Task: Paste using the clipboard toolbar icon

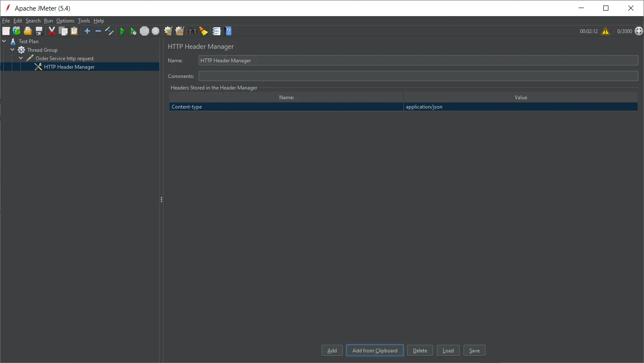Action: click(74, 31)
